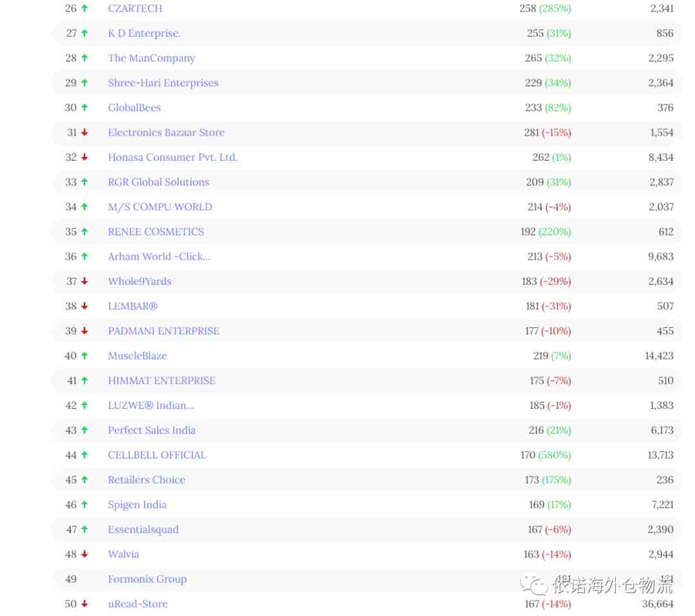Click rank number 49

(71, 579)
